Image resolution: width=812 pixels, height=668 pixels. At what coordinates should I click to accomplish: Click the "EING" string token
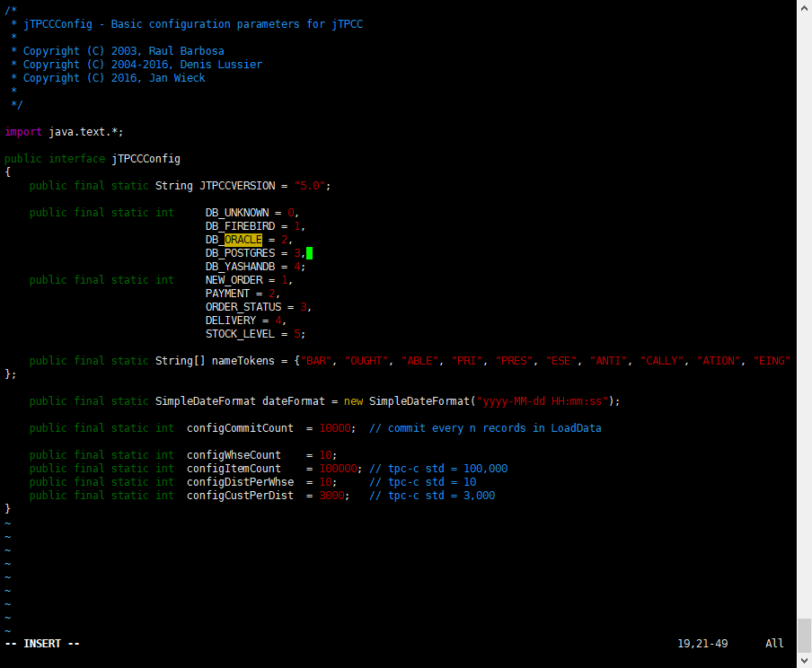(x=772, y=361)
